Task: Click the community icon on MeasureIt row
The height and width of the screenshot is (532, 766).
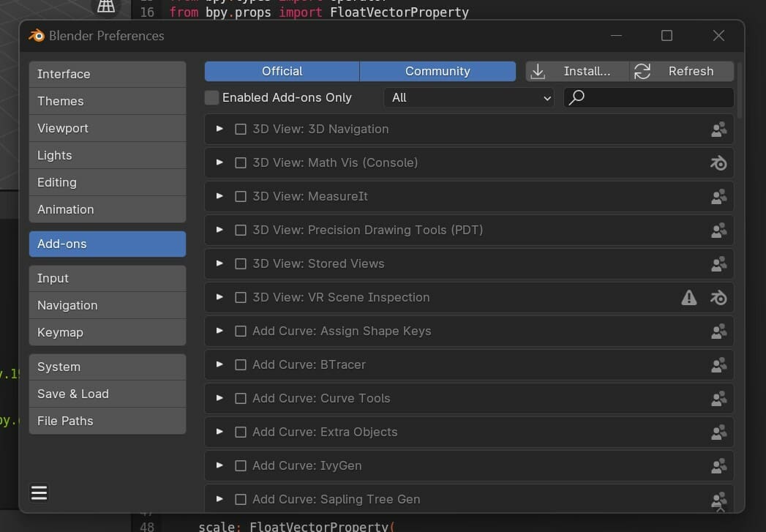Action: (718, 197)
